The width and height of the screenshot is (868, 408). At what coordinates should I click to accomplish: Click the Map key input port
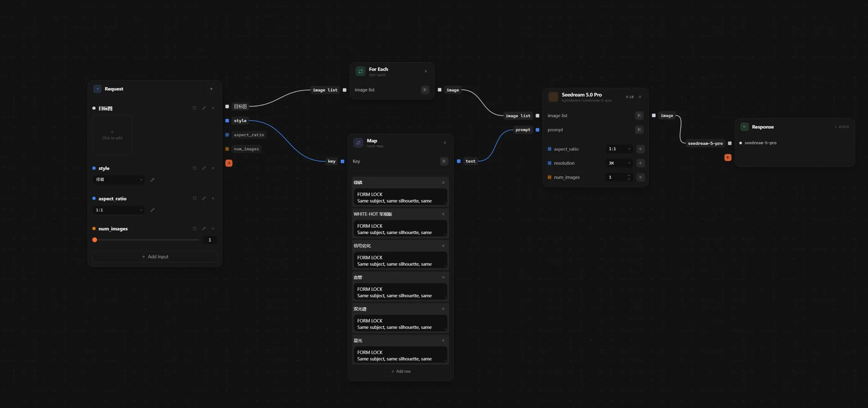pyautogui.click(x=343, y=161)
